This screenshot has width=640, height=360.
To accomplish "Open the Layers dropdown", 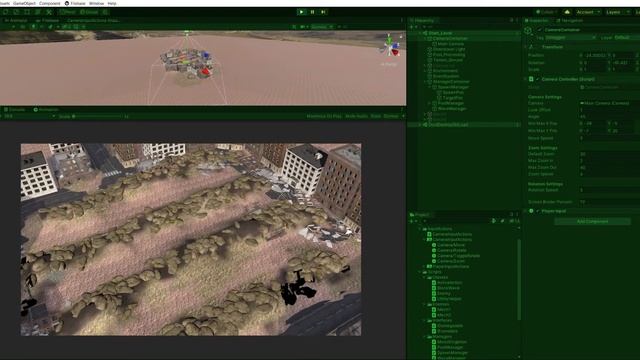I will tap(617, 12).
